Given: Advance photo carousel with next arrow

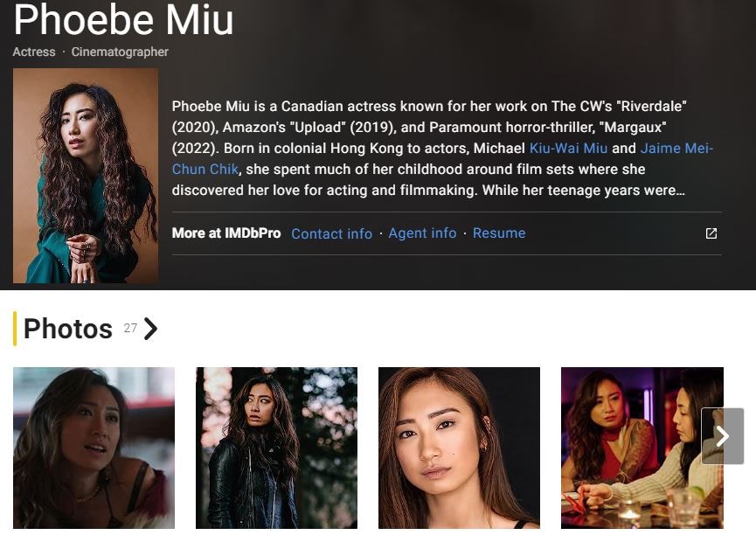Looking at the screenshot, I should (x=722, y=436).
